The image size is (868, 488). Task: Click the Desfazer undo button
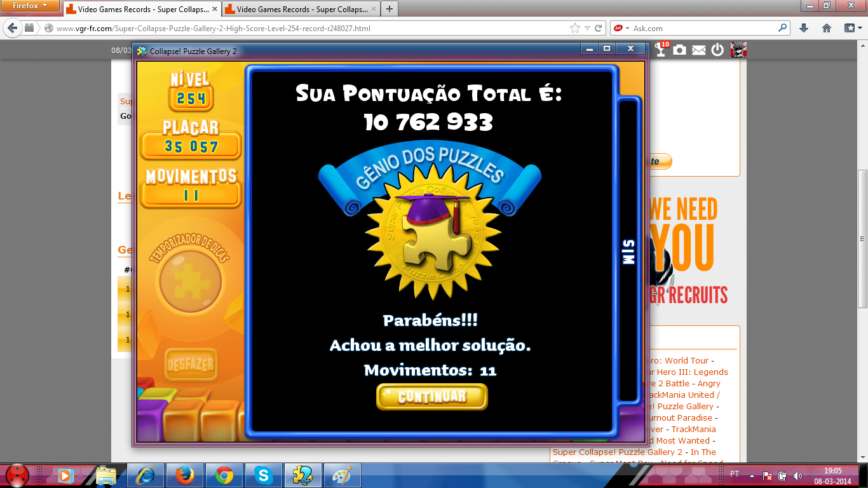tap(191, 365)
